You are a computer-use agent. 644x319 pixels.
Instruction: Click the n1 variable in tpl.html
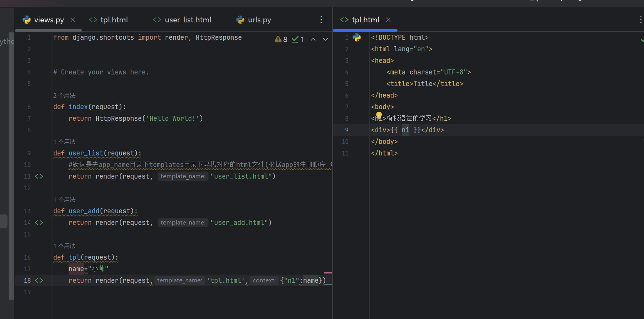coord(406,130)
